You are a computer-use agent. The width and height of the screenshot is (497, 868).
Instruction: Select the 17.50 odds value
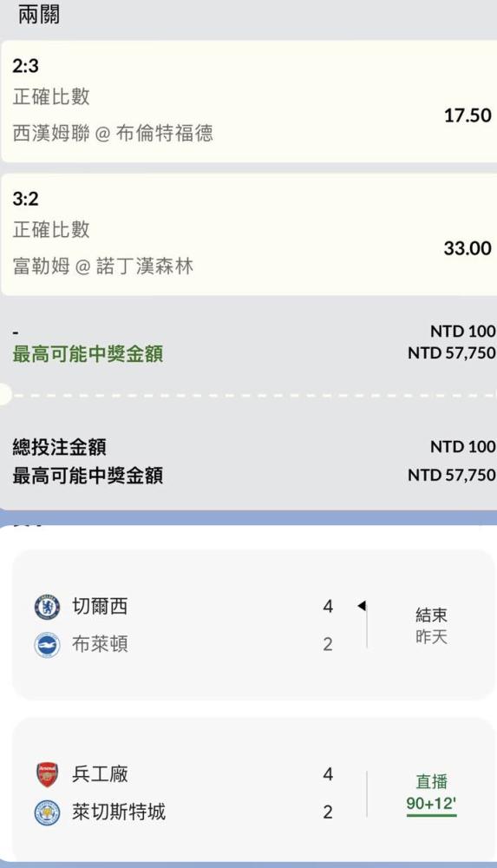468,115
